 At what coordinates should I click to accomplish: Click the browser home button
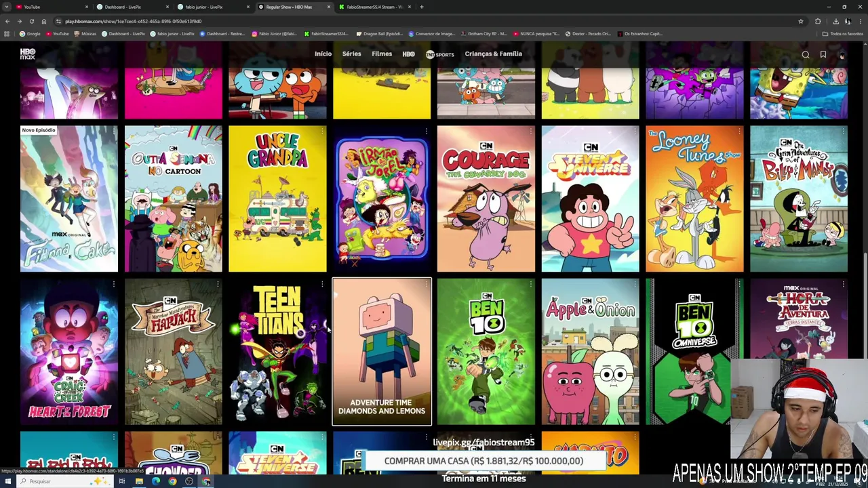[43, 21]
